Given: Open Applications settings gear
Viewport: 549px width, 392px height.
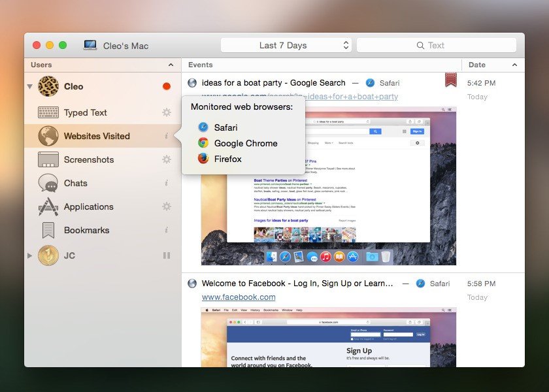Looking at the screenshot, I should [167, 206].
